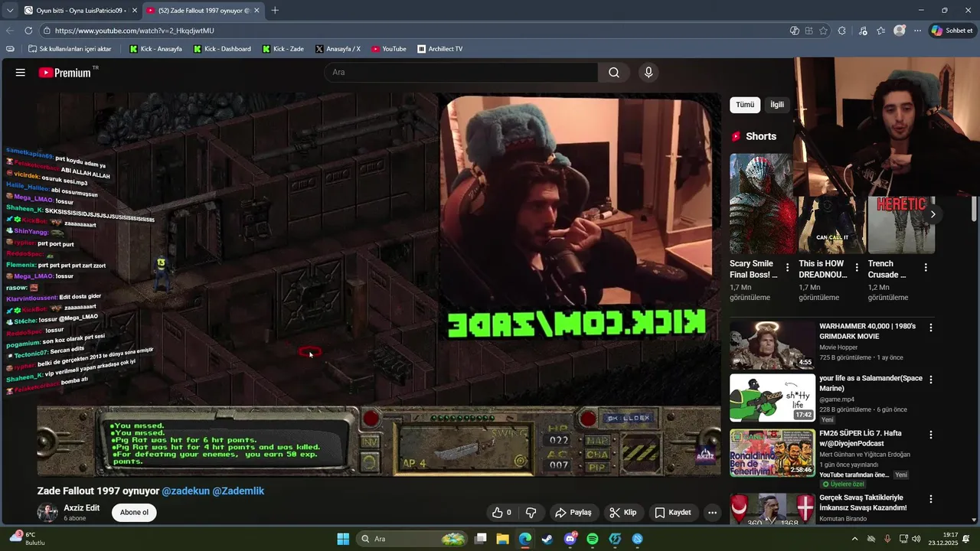Screen dimensions: 980x551
Task: Open options for Scary Smile Final Boss short
Action: tap(787, 268)
